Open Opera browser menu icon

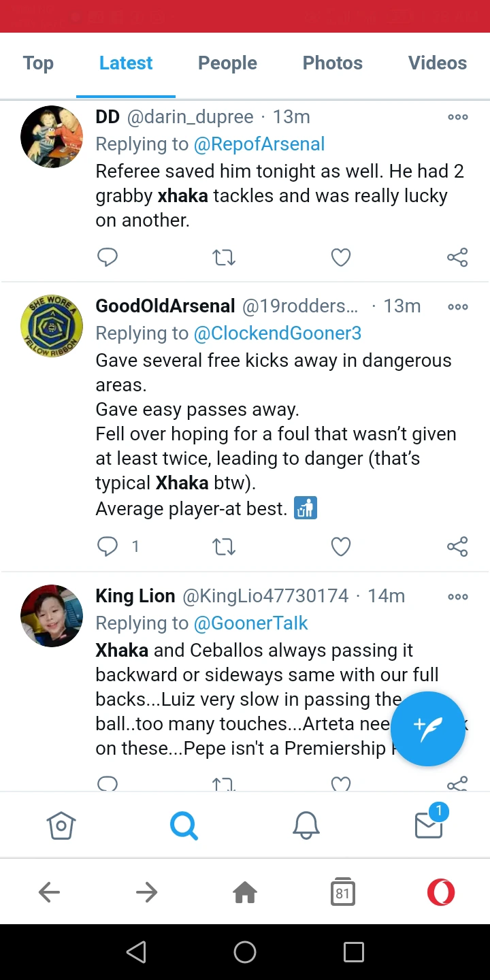tap(440, 892)
